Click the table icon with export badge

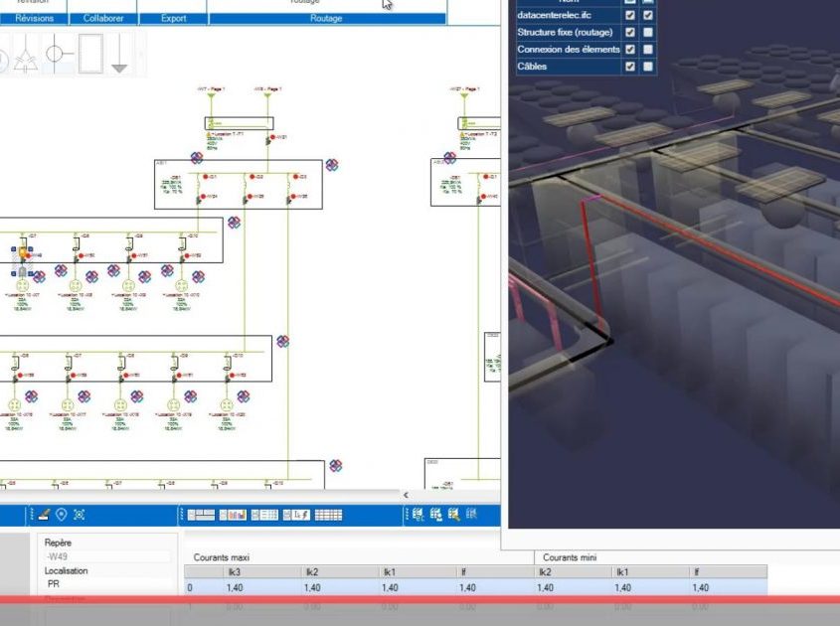[x=436, y=515]
